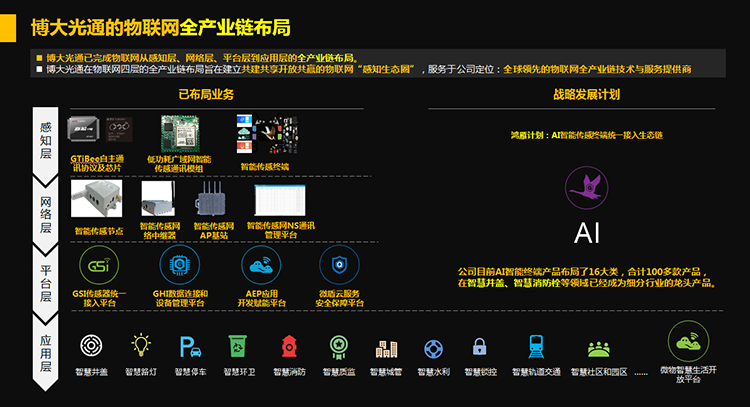Select the large white AI text

(x=587, y=233)
